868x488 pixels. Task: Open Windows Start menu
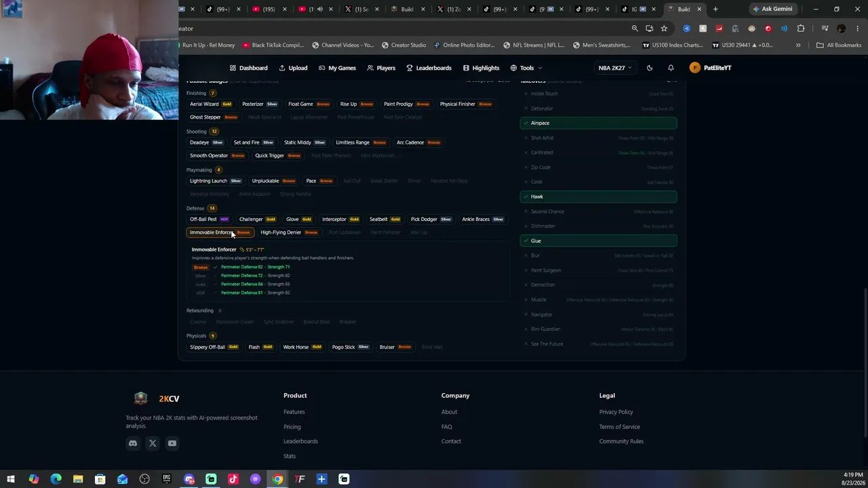[11, 479]
